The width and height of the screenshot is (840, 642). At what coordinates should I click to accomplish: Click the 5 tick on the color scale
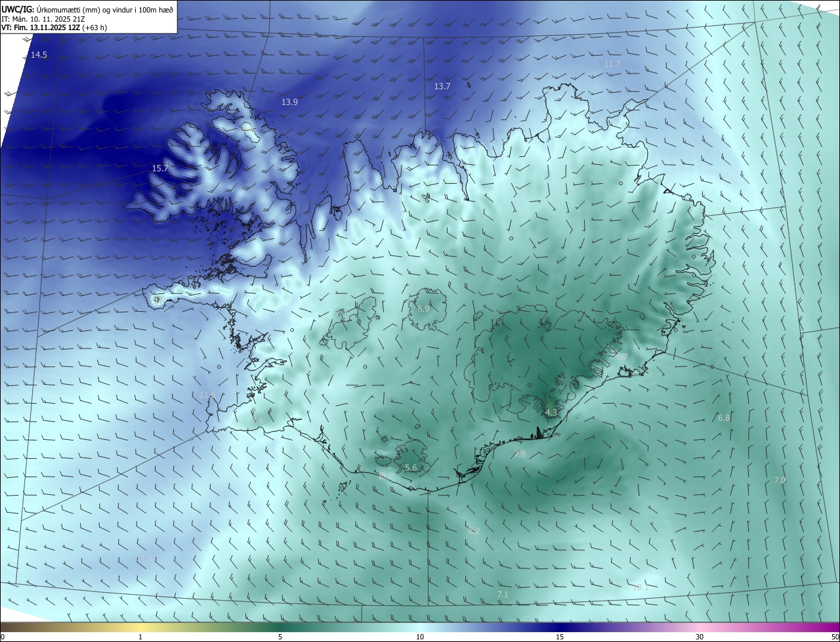[280, 637]
